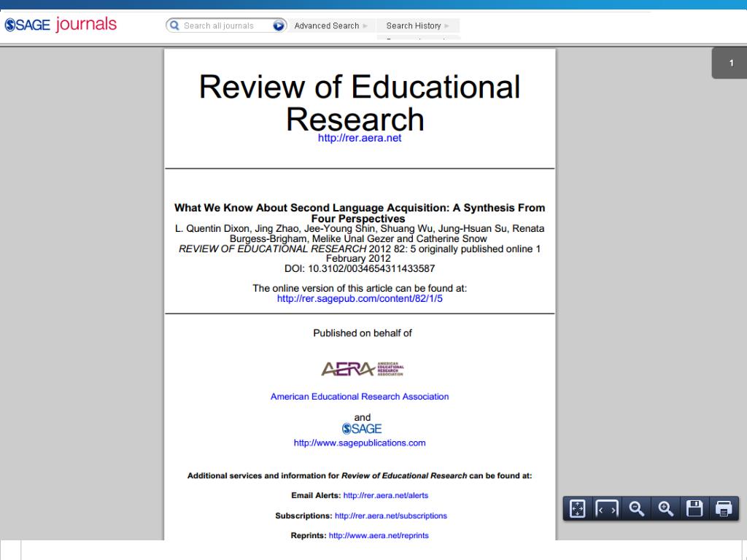Viewport: 747px width, 560px height.
Task: Click the AERA logo image
Action: click(362, 369)
